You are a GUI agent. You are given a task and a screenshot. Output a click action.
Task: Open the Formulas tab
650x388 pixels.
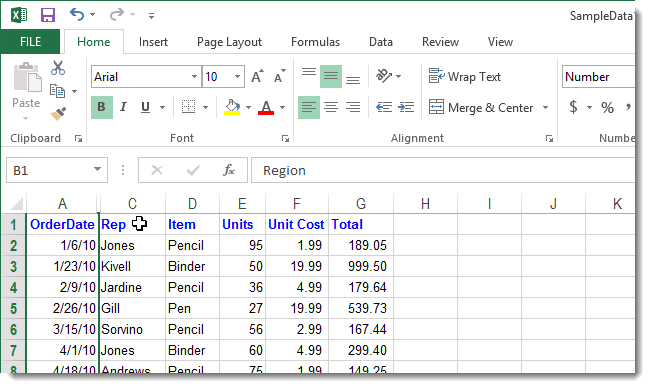[315, 42]
